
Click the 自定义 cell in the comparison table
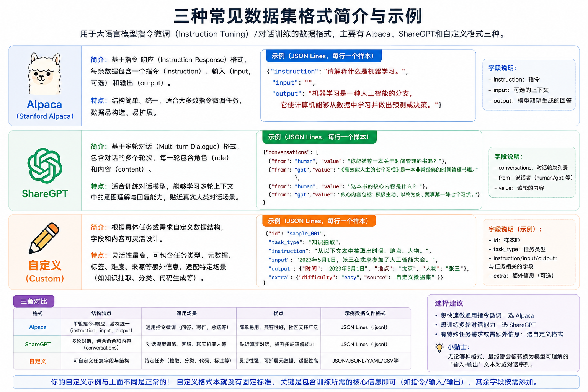pos(38,361)
